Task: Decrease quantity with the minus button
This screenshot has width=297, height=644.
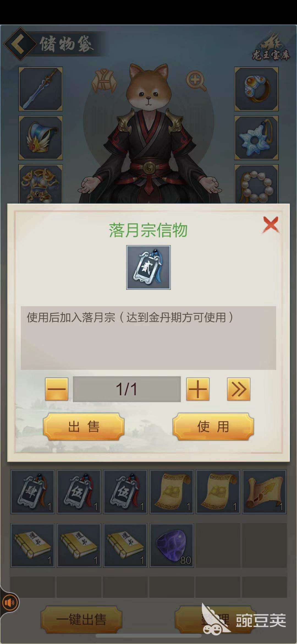Action: click(x=56, y=389)
